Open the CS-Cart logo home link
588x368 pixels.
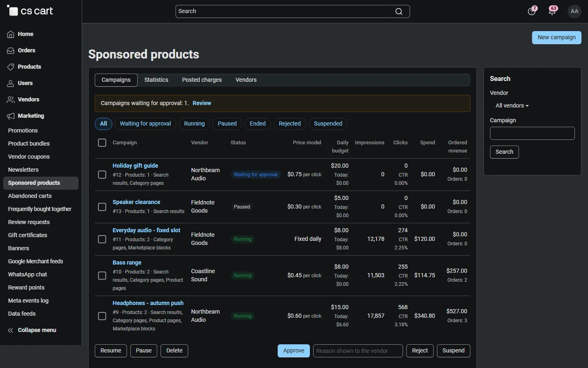(x=30, y=11)
